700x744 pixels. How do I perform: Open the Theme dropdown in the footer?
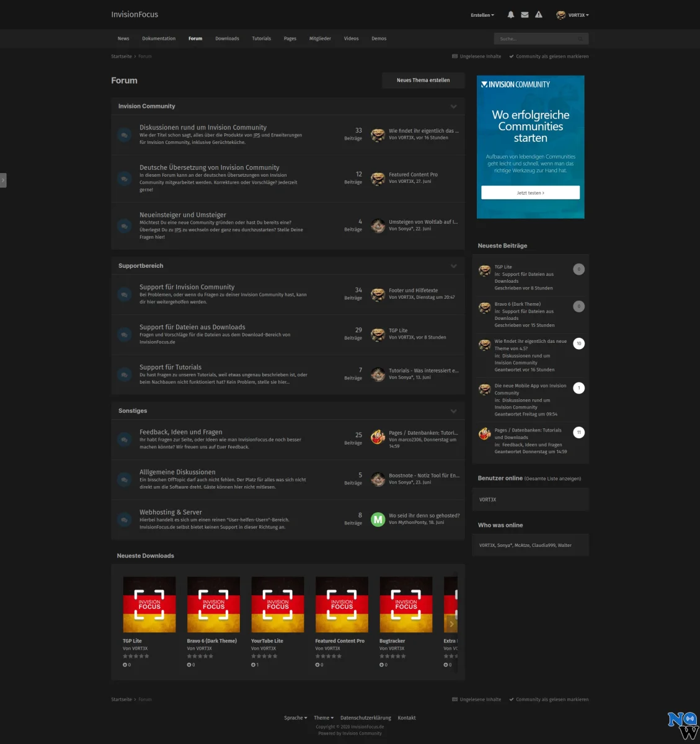pos(323,718)
